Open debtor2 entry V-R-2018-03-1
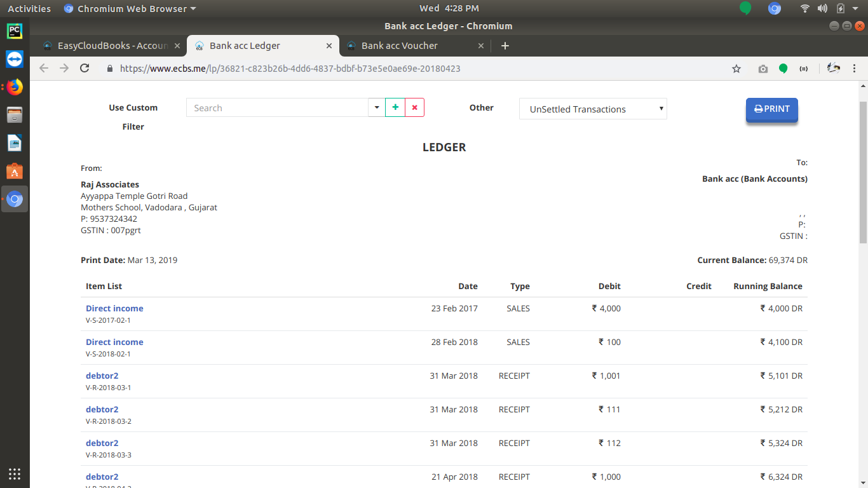 point(102,376)
